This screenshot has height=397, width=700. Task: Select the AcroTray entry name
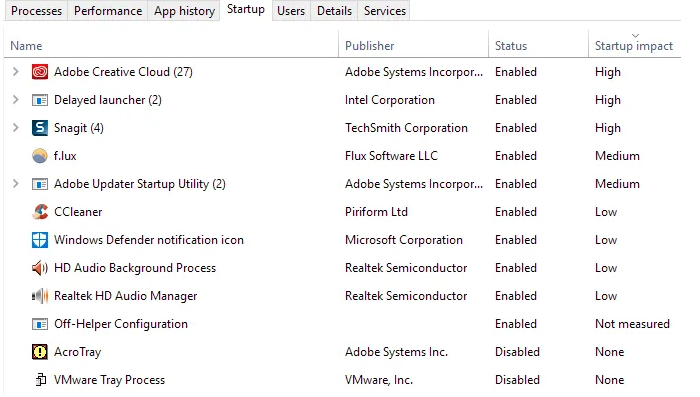78,352
